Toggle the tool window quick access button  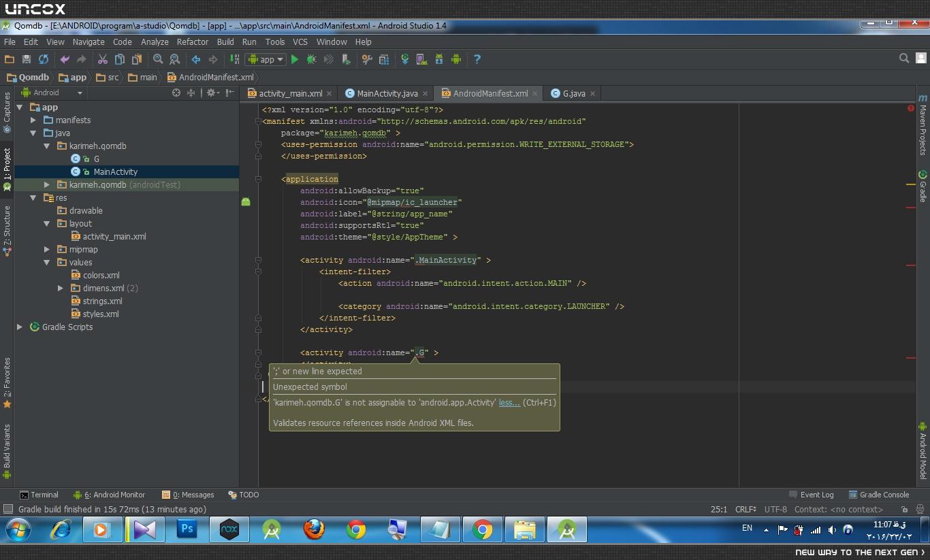click(8, 509)
